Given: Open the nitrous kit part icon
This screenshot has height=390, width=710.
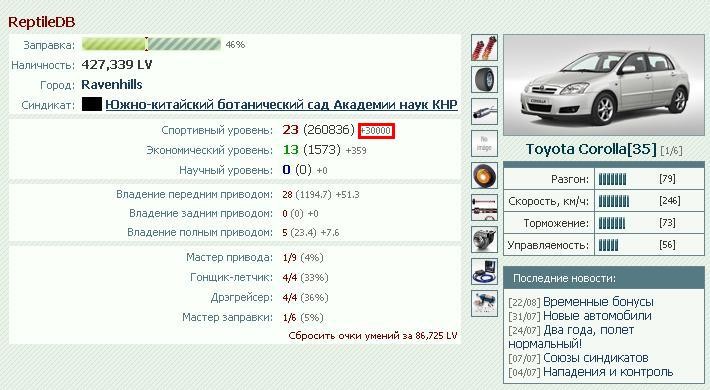Looking at the screenshot, I should point(484,303).
